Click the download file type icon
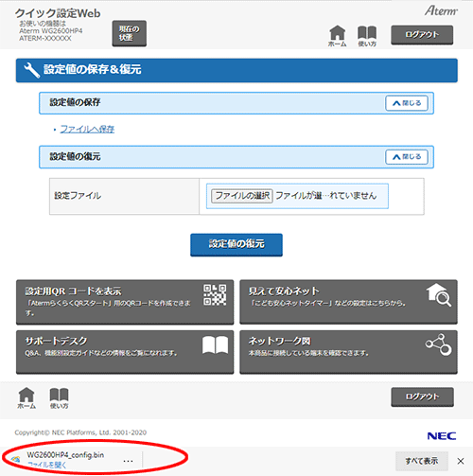Image resolution: width=473 pixels, height=476 pixels. point(15,459)
